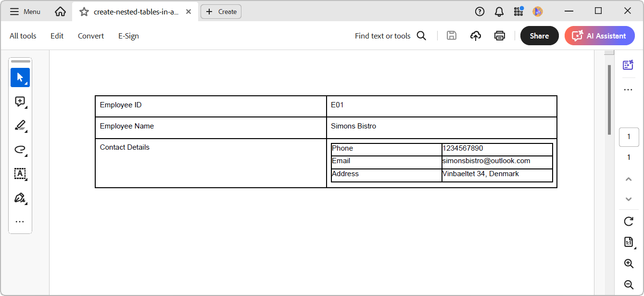Screen dimensions: 644x296
Task: Click the Save floppy disk icon
Action: tap(451, 36)
